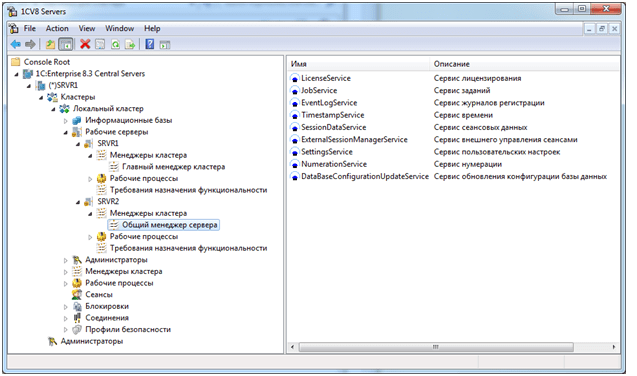
Task: Click the Профили безопасности shield icon
Action: point(77,329)
